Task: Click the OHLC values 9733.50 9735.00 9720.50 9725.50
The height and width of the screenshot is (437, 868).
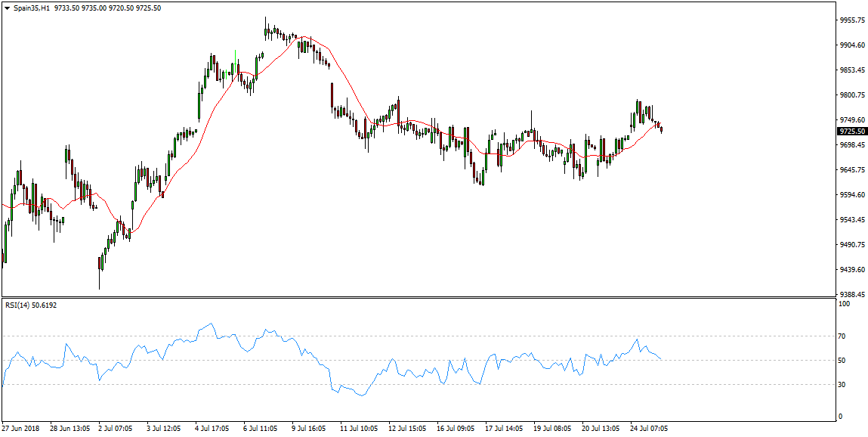Action: pyautogui.click(x=108, y=8)
